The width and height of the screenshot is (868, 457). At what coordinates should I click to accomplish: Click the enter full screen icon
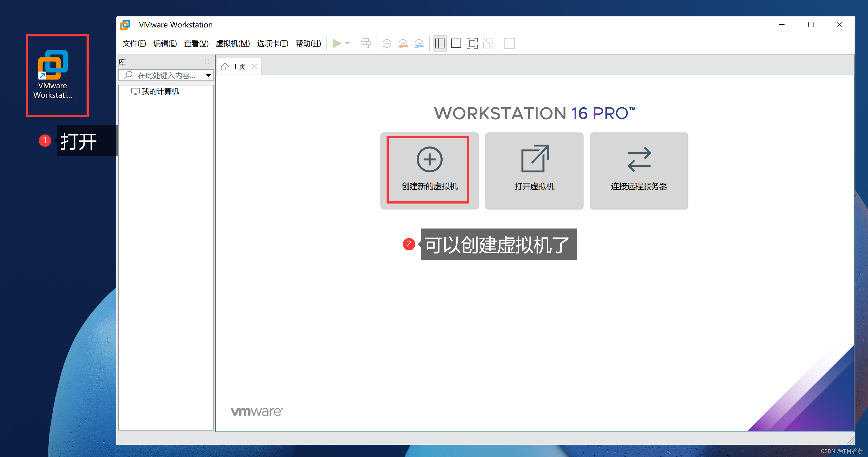[x=472, y=43]
